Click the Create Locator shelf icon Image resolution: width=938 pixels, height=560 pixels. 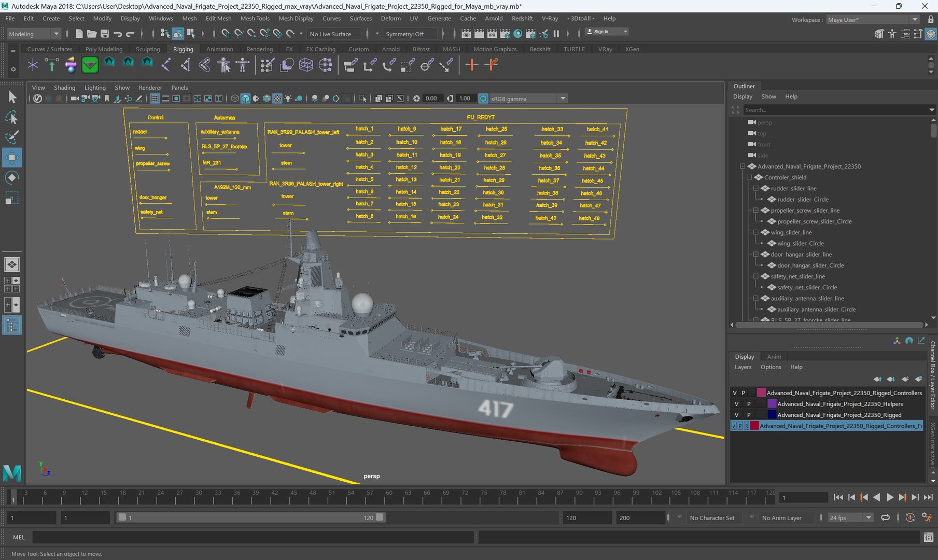coord(33,65)
